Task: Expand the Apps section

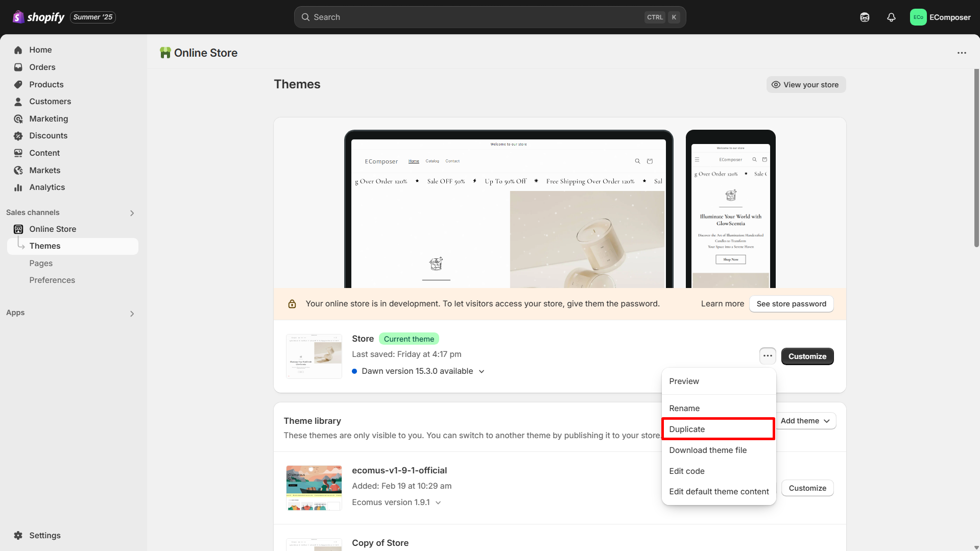Action: click(132, 314)
